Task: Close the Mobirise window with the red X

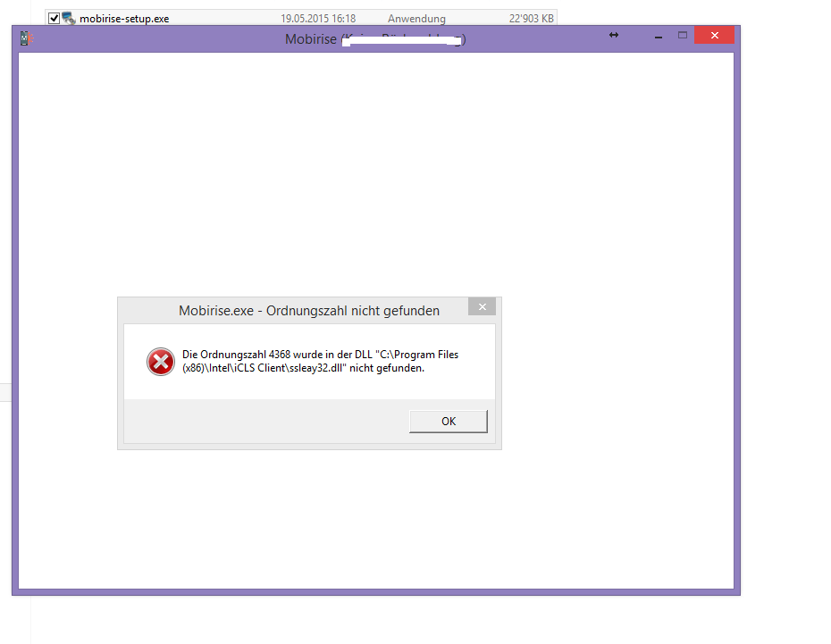Action: coord(713,35)
